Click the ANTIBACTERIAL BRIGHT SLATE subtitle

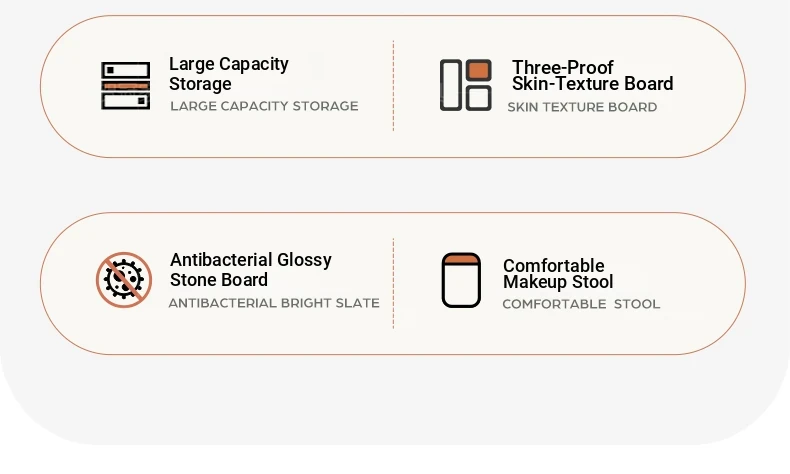pyautogui.click(x=274, y=303)
